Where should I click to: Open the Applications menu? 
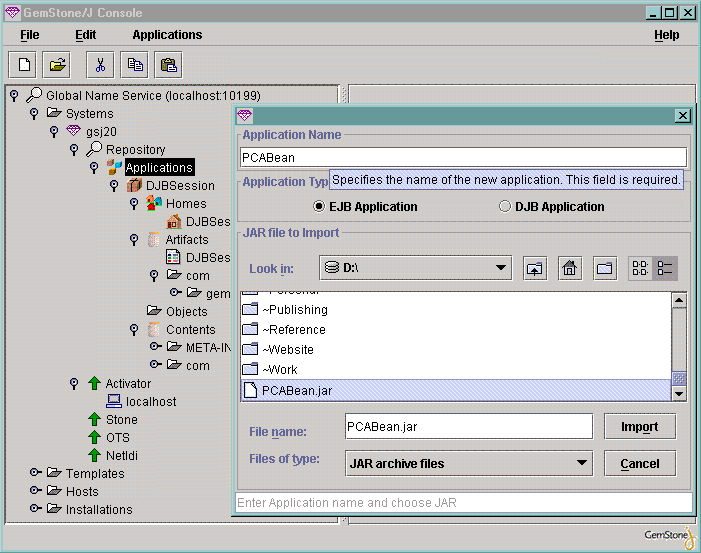(x=167, y=35)
